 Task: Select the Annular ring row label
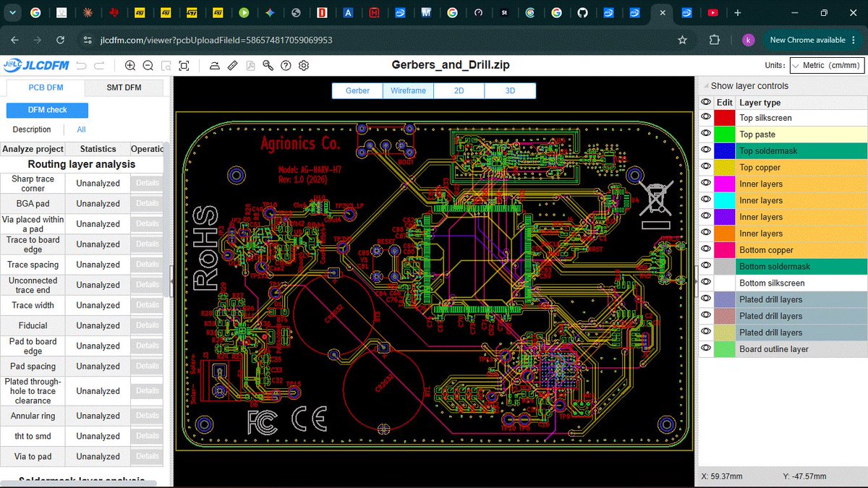coord(33,416)
